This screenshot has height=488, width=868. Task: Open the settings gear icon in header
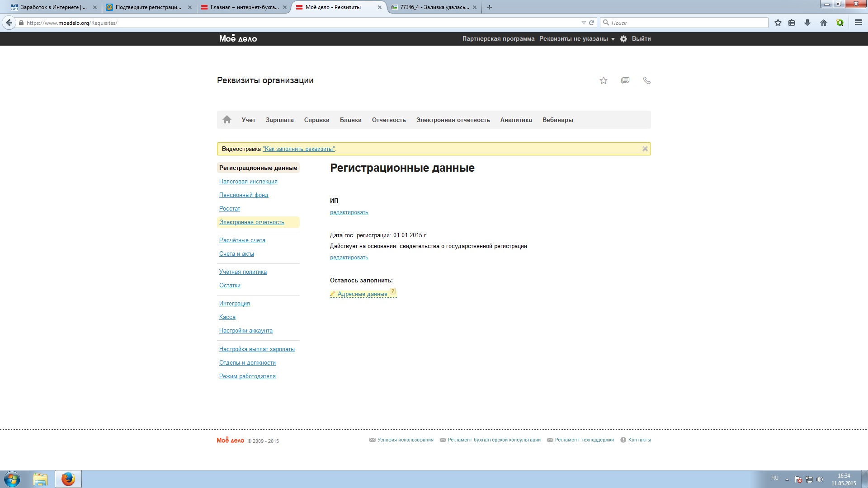click(x=623, y=39)
